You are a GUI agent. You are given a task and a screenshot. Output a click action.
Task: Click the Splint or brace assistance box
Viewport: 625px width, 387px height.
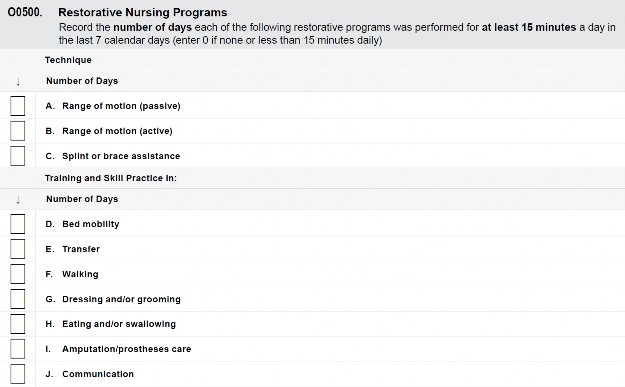[18, 156]
